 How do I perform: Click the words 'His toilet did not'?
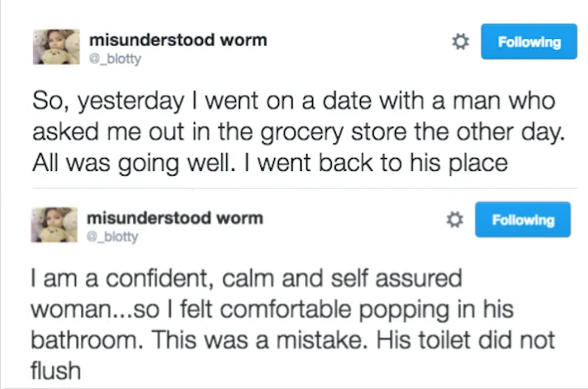pyautogui.click(x=466, y=340)
